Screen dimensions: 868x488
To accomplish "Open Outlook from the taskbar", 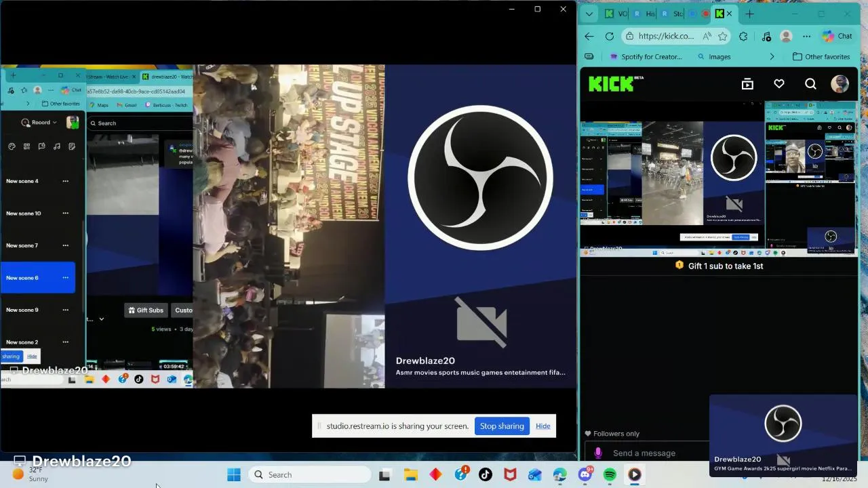I will pyautogui.click(x=535, y=474).
